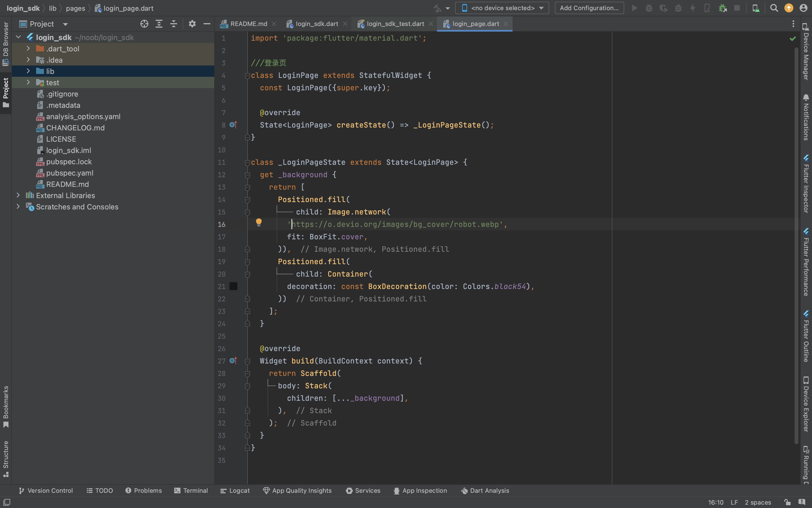
Task: Open the device selector dropdown
Action: tap(502, 8)
